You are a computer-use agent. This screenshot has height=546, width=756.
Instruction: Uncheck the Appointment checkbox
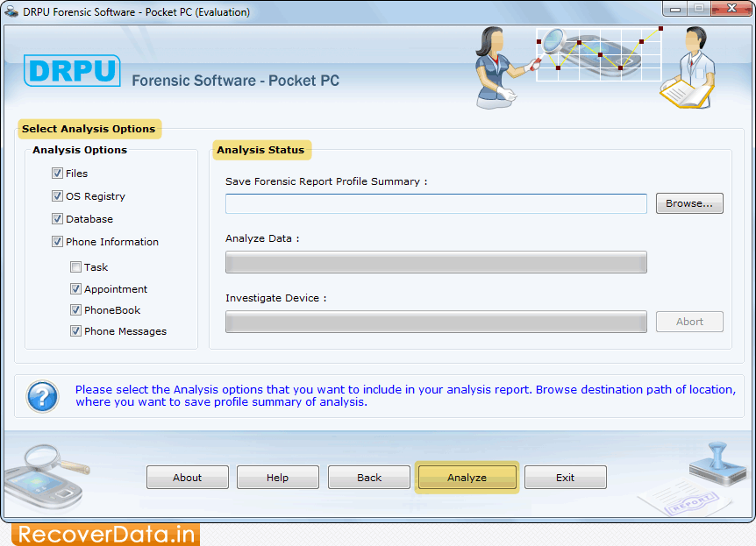pos(75,288)
